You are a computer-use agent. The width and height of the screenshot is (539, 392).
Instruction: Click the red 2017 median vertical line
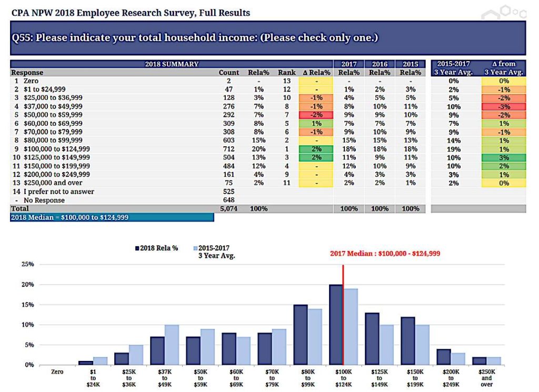pyautogui.click(x=343, y=316)
